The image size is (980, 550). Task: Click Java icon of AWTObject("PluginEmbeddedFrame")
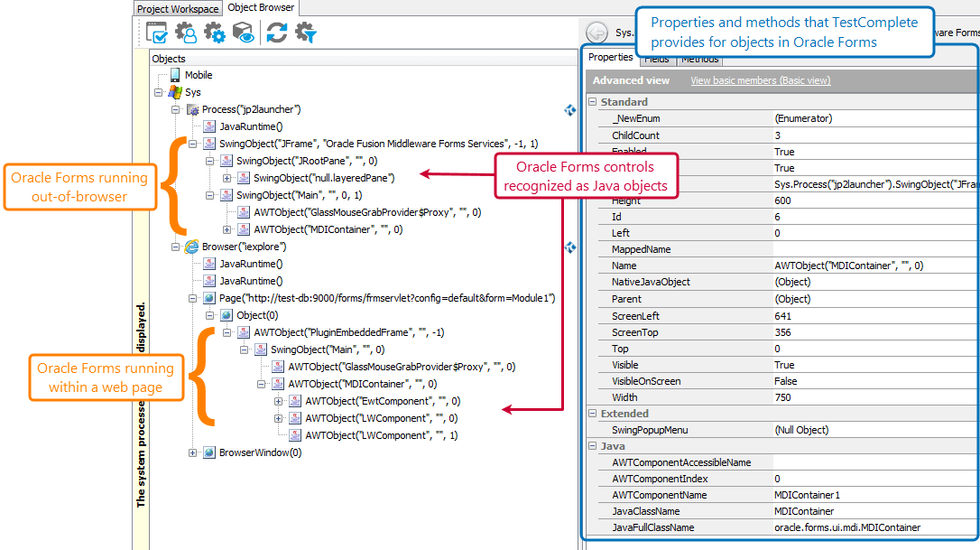pos(244,333)
